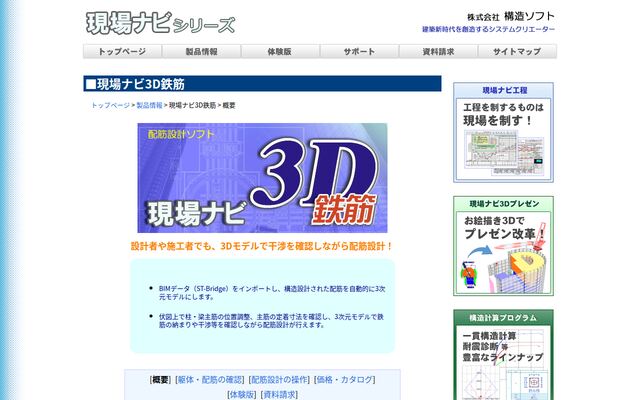Click the orange 設計者や施工者でも headline text
Image resolution: width=640 pixels, height=400 pixels.
(x=262, y=246)
